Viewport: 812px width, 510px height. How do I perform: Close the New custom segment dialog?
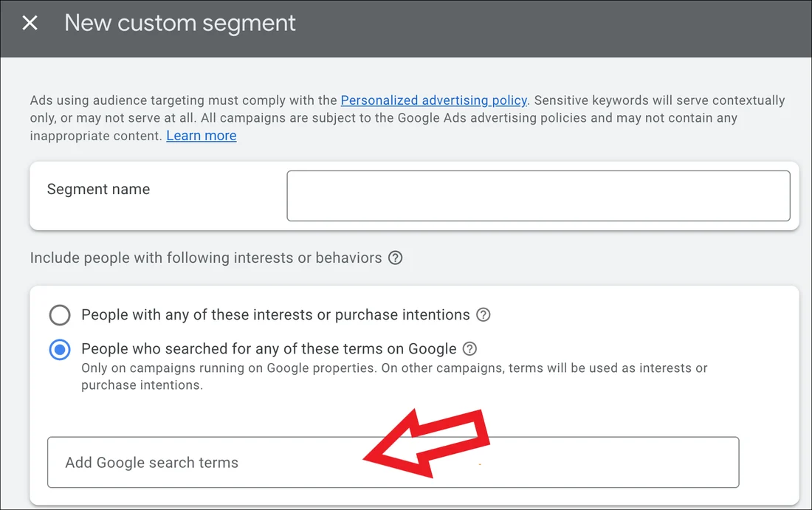coord(30,23)
